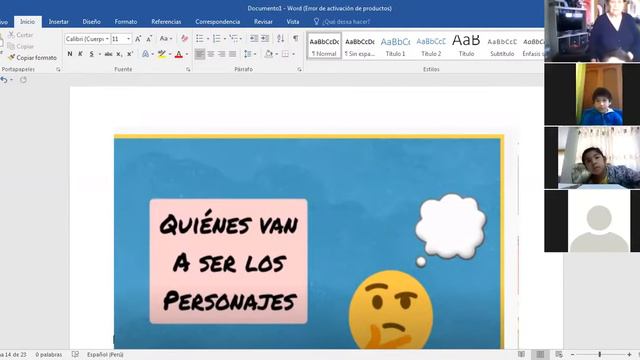Toggle superscript formatting

[130, 54]
